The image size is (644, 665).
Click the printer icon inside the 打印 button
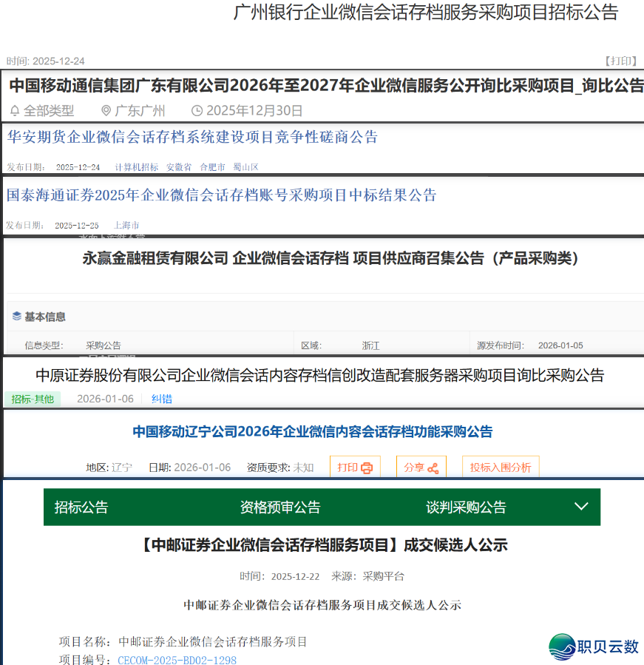365,467
